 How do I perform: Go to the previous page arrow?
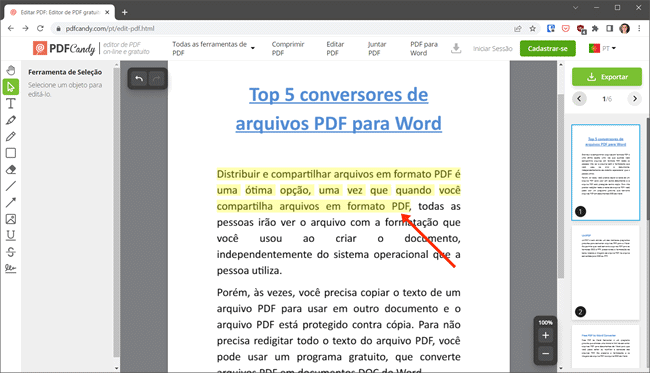(579, 99)
